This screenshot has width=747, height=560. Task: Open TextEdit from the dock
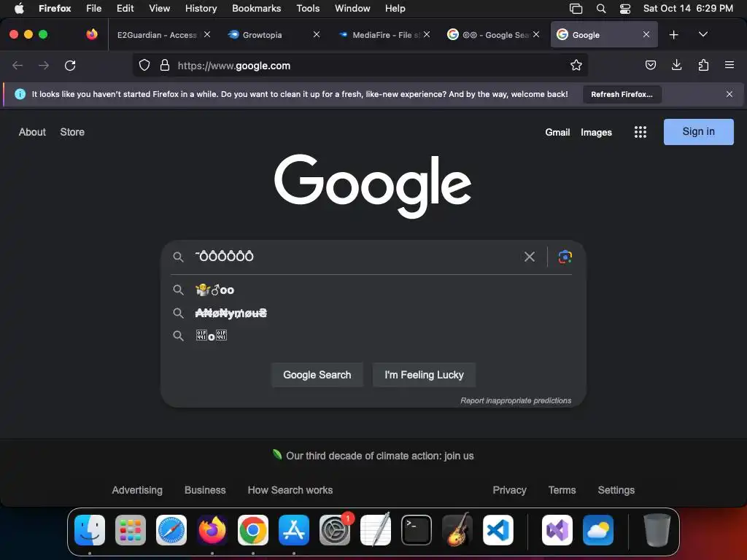tap(376, 530)
